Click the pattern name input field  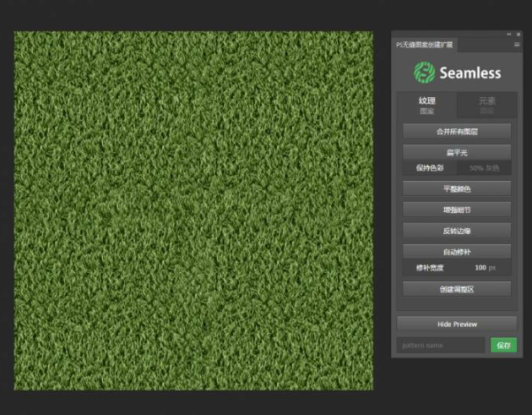pyautogui.click(x=441, y=345)
